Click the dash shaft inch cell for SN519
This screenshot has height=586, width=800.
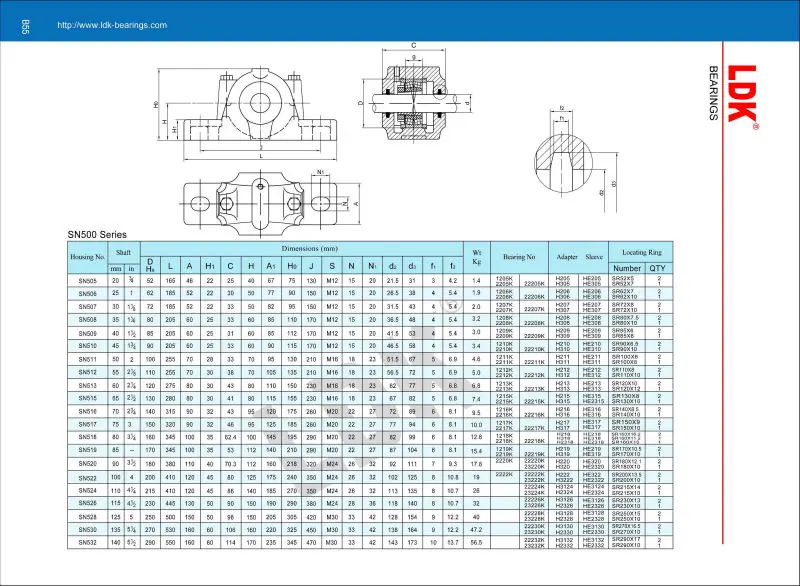pos(132,450)
